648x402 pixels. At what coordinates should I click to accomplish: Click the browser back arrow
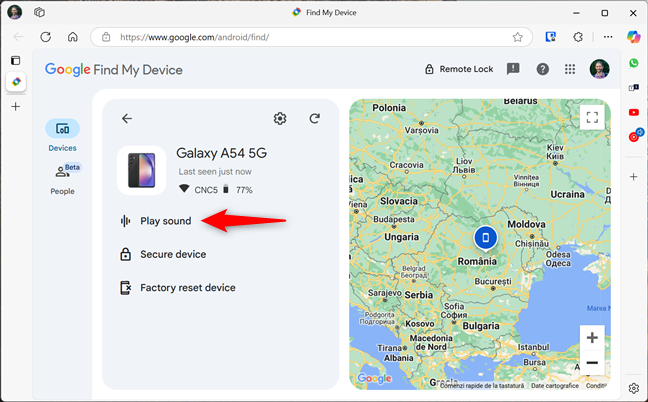[x=19, y=37]
